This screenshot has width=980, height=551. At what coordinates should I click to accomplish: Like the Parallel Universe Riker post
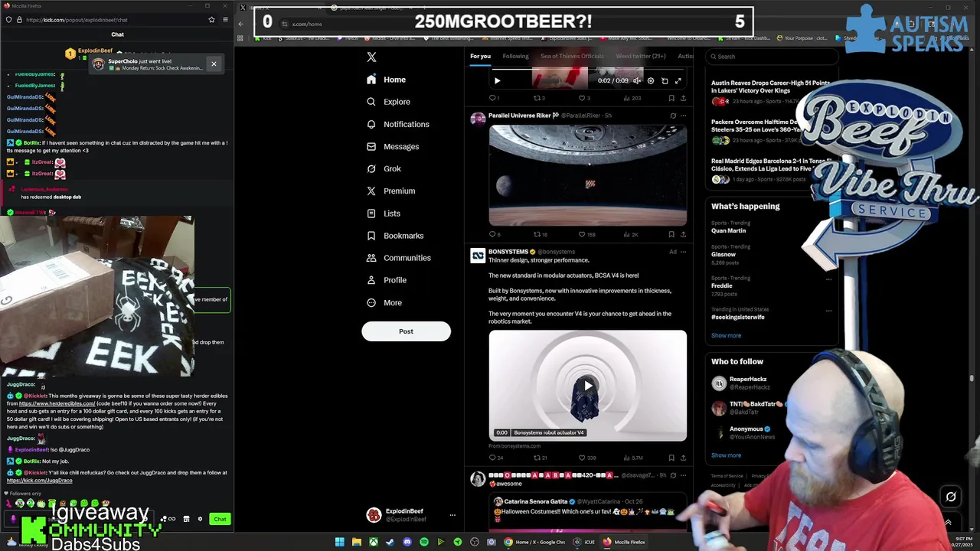coord(582,234)
